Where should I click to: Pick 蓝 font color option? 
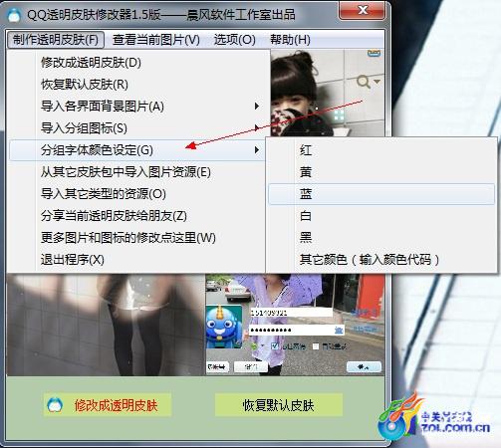coord(381,194)
